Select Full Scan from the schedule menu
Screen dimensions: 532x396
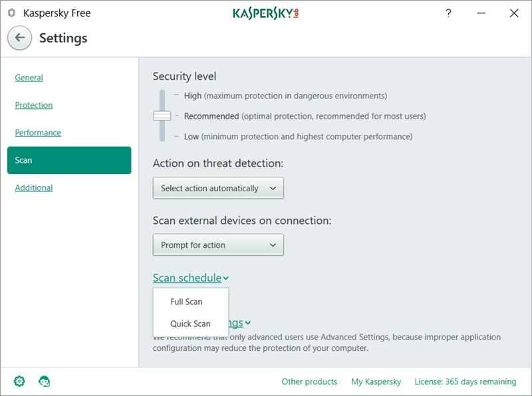(186, 302)
